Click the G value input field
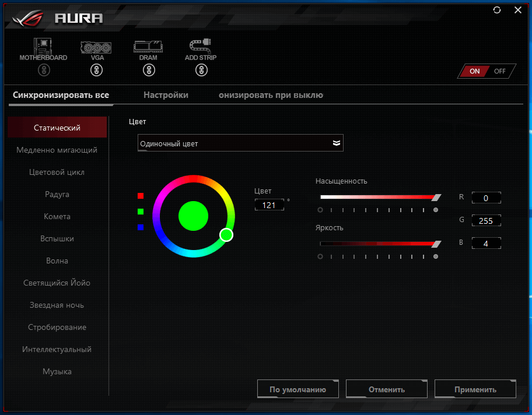Viewport: 532px width, 415px height. (x=486, y=221)
